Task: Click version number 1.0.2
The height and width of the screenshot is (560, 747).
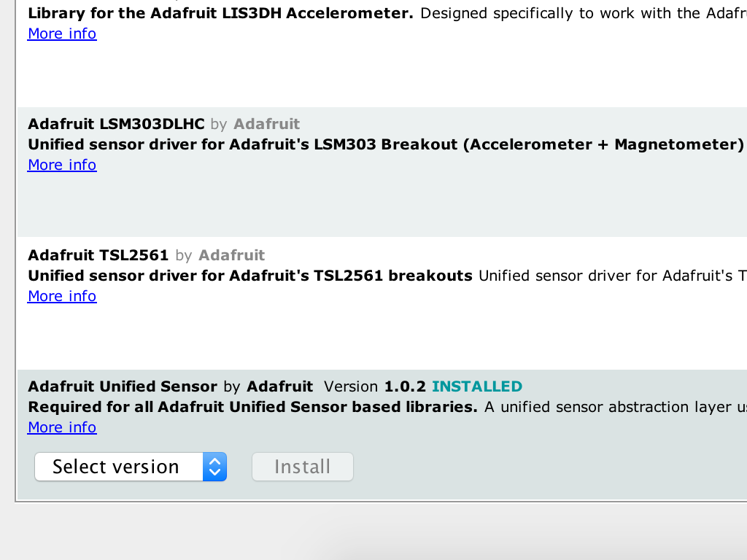Action: (x=405, y=386)
